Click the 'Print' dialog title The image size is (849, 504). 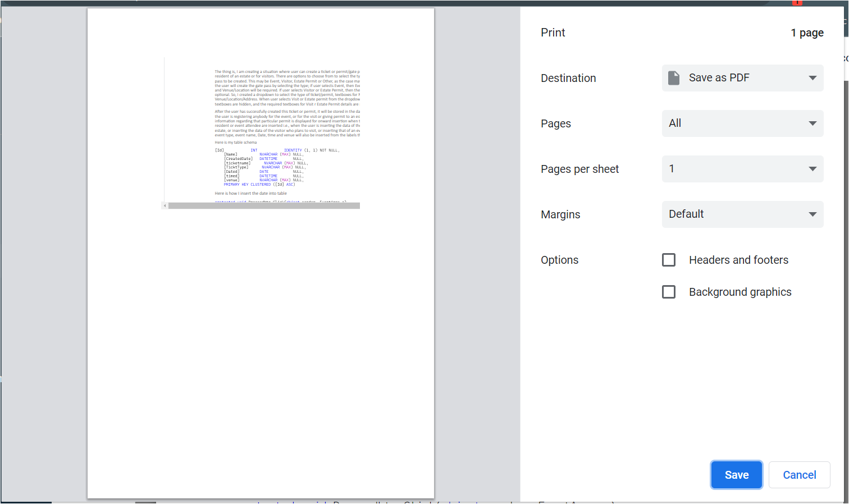[553, 33]
